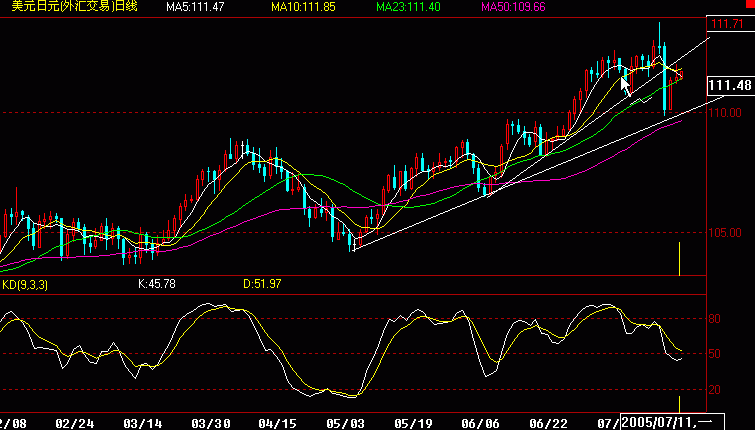The image size is (755, 430).
Task: Click the 03/14 date axis label
Action: (x=143, y=424)
